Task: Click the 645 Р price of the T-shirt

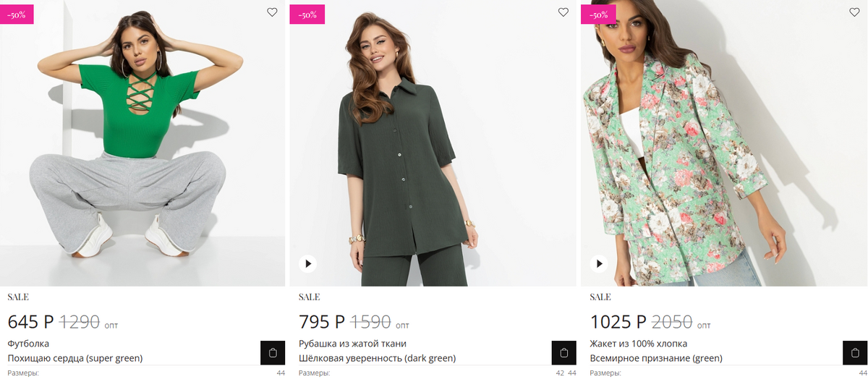Action: coord(30,322)
